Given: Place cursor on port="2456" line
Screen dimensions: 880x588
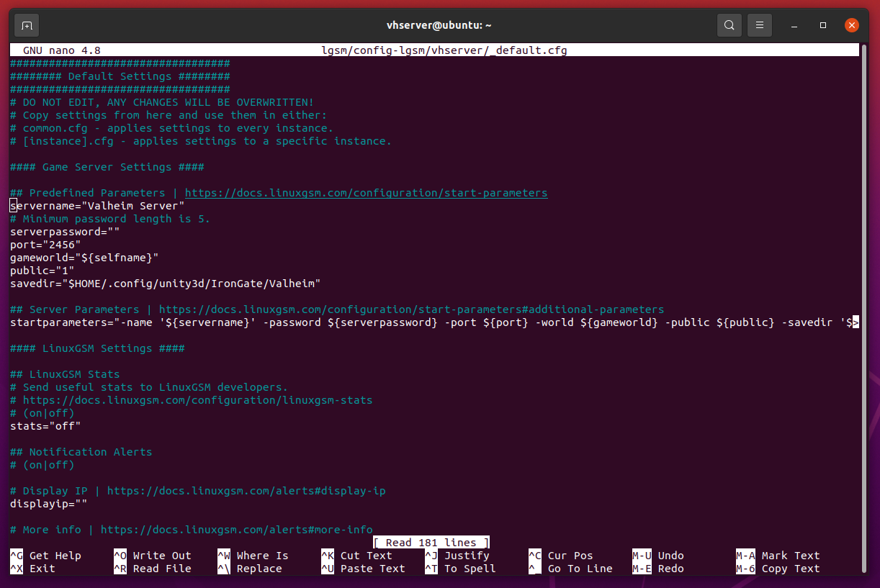Looking at the screenshot, I should coord(45,245).
